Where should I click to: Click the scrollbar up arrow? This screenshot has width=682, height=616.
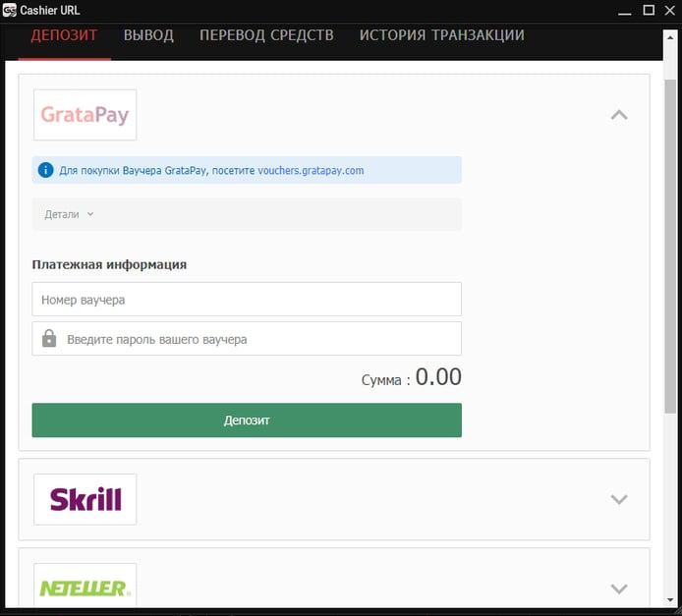tap(670, 37)
